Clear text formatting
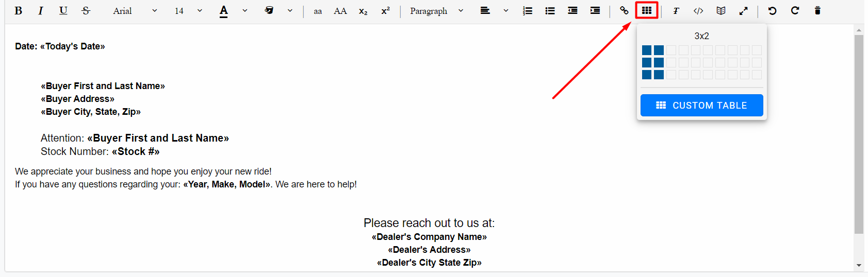Screen dimensions: 868x277 676,11
